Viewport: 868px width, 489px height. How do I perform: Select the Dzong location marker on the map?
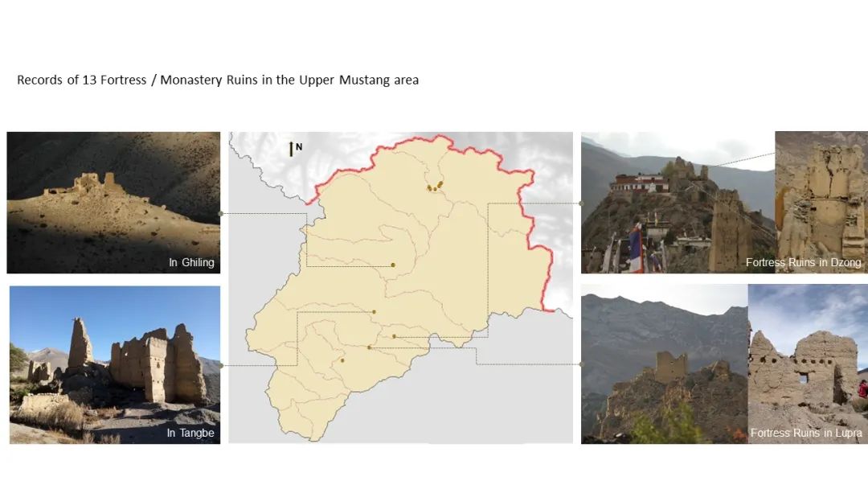pos(394,336)
